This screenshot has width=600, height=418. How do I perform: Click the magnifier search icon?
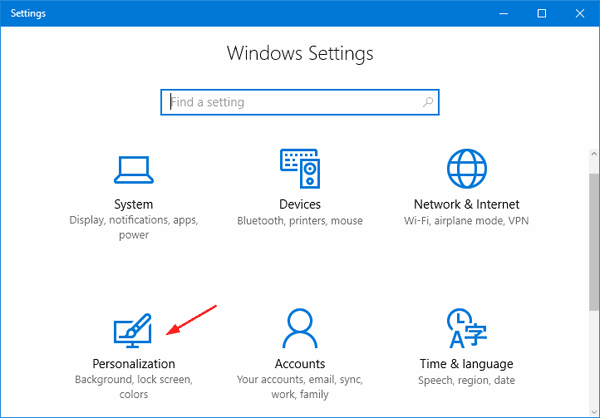pyautogui.click(x=428, y=102)
